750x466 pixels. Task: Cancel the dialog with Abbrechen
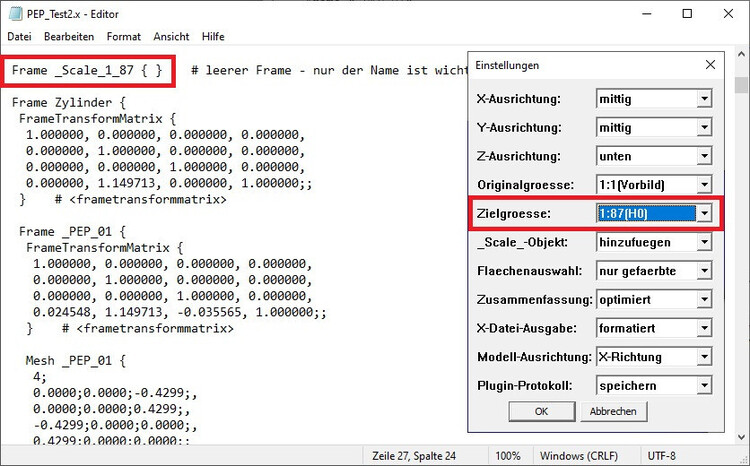click(613, 411)
